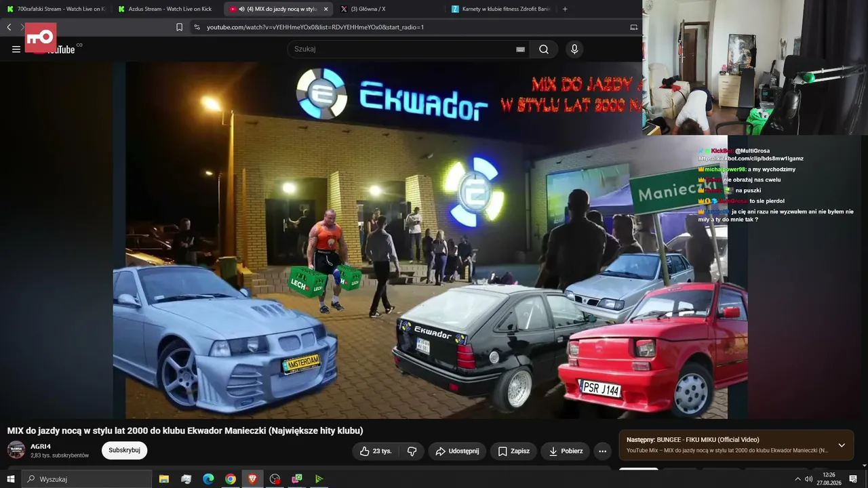
Task: Open a new browser tab
Action: click(x=565, y=9)
